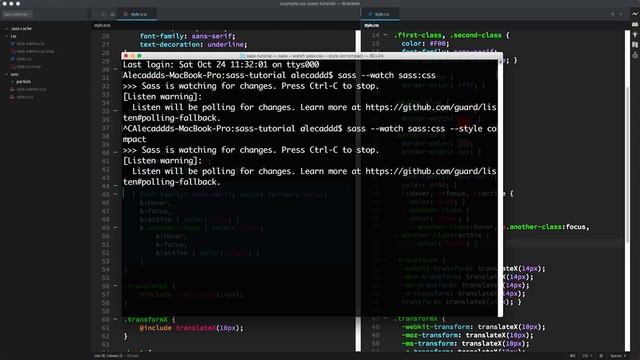
Task: Click the -webkit-transform line 48 in right pane
Action: 473,327
